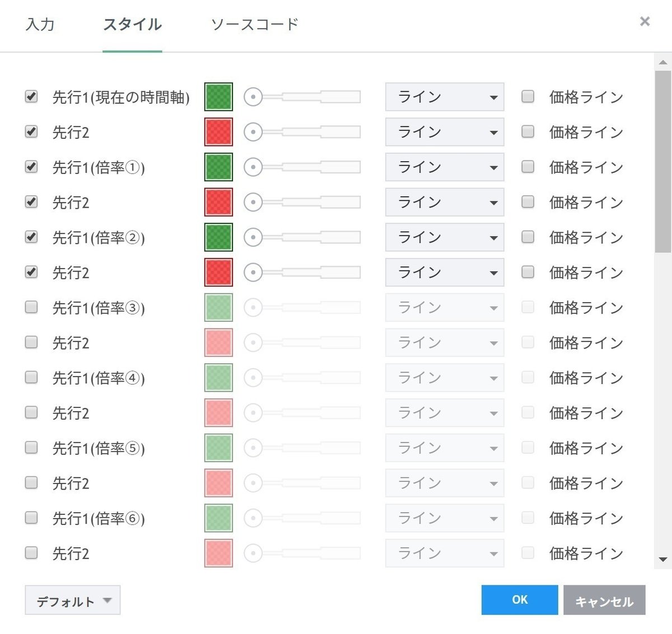
Task: Adjust the line width slider for 先行1(倍率②)
Action: (253, 237)
